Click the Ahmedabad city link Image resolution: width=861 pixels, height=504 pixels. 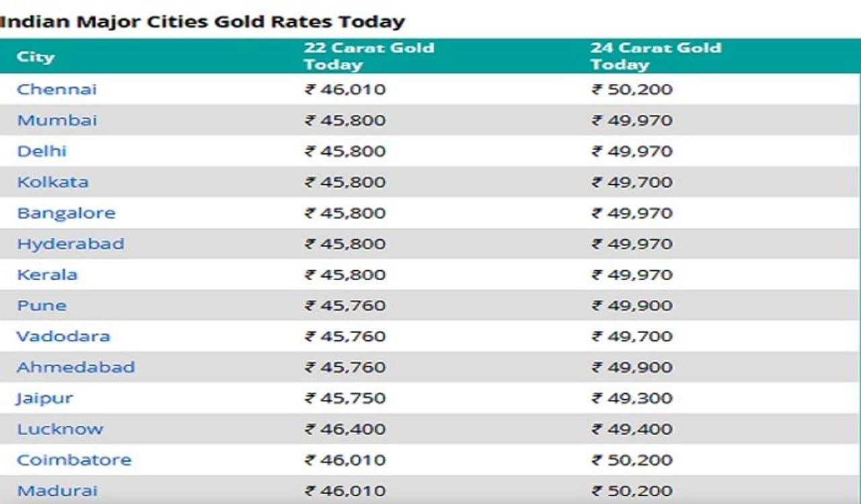click(75, 367)
